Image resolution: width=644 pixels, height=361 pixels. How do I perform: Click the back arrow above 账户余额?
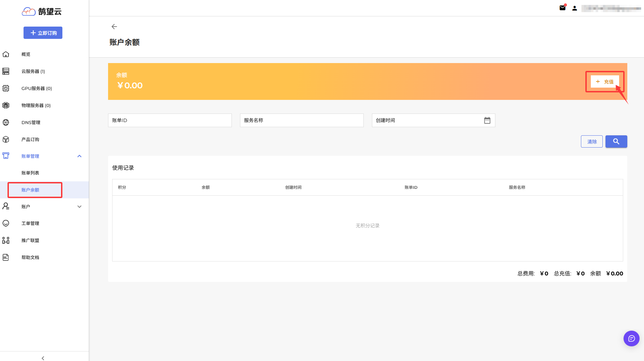pyautogui.click(x=114, y=27)
